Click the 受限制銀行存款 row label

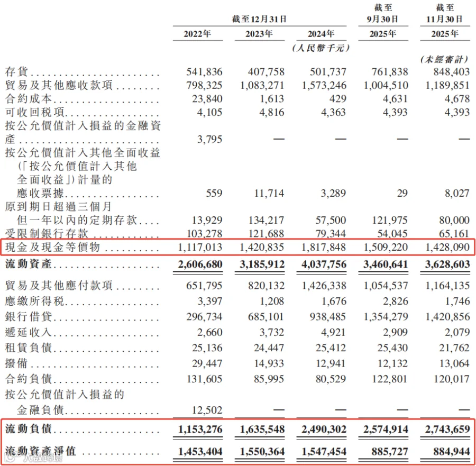point(47,233)
